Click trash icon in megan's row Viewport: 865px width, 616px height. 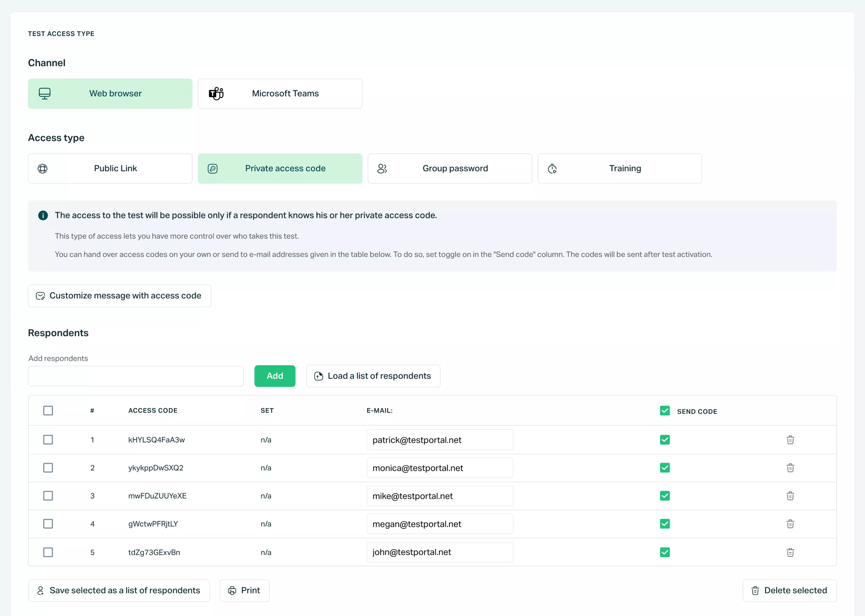point(790,524)
